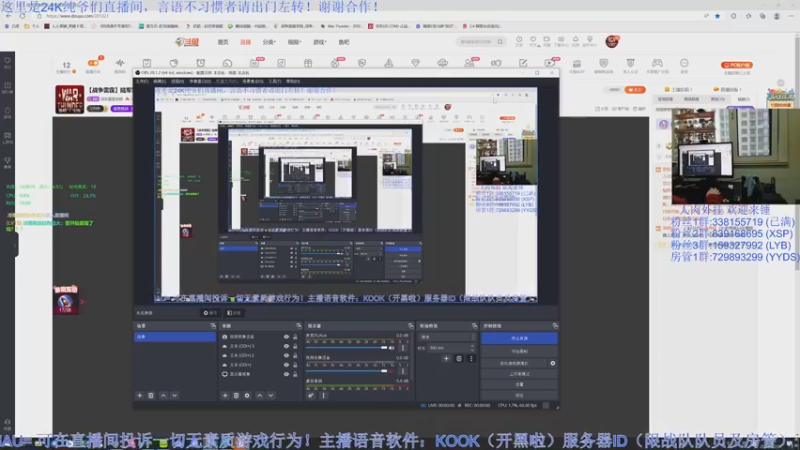The width and height of the screenshot is (800, 450).
Task: Pop out the 混音器 panel dock icon
Action: coord(411,326)
